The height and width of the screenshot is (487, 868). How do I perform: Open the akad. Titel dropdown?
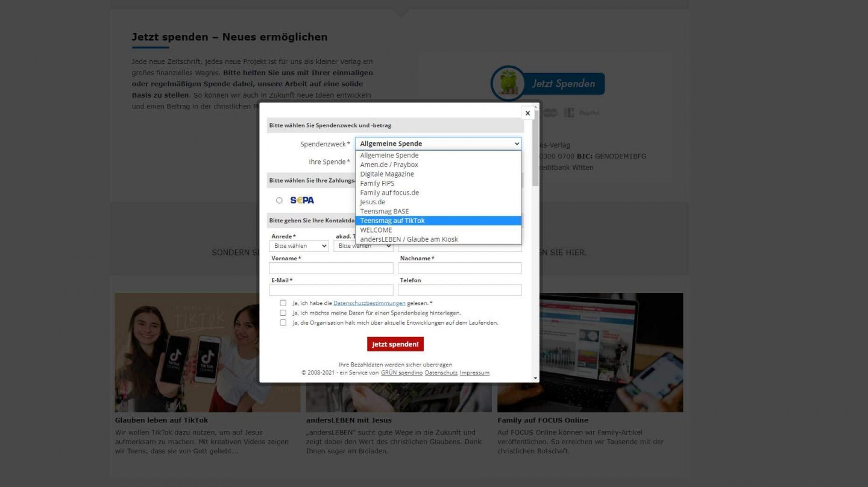[x=363, y=246]
